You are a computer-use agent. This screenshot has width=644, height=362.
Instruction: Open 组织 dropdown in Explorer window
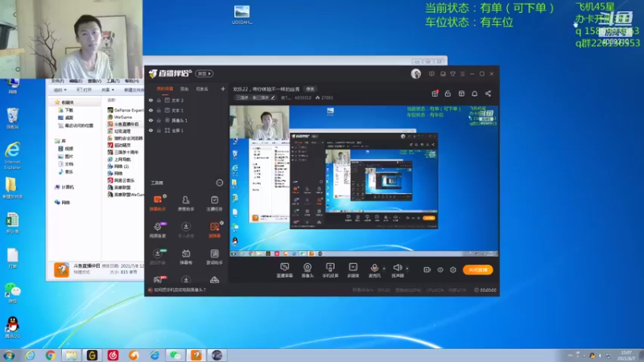[60, 90]
